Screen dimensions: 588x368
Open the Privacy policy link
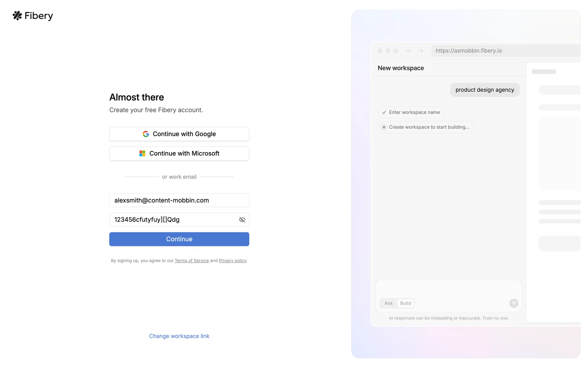click(x=232, y=261)
